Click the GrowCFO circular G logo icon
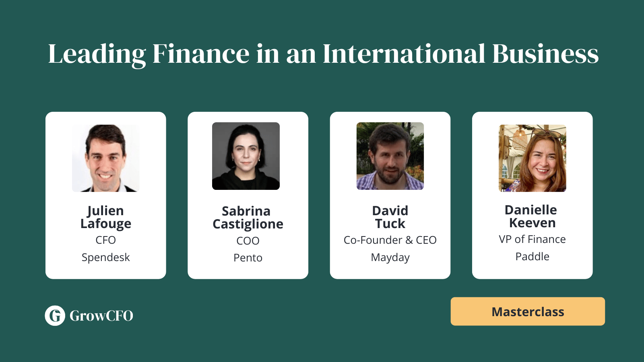The height and width of the screenshot is (362, 644). click(55, 315)
